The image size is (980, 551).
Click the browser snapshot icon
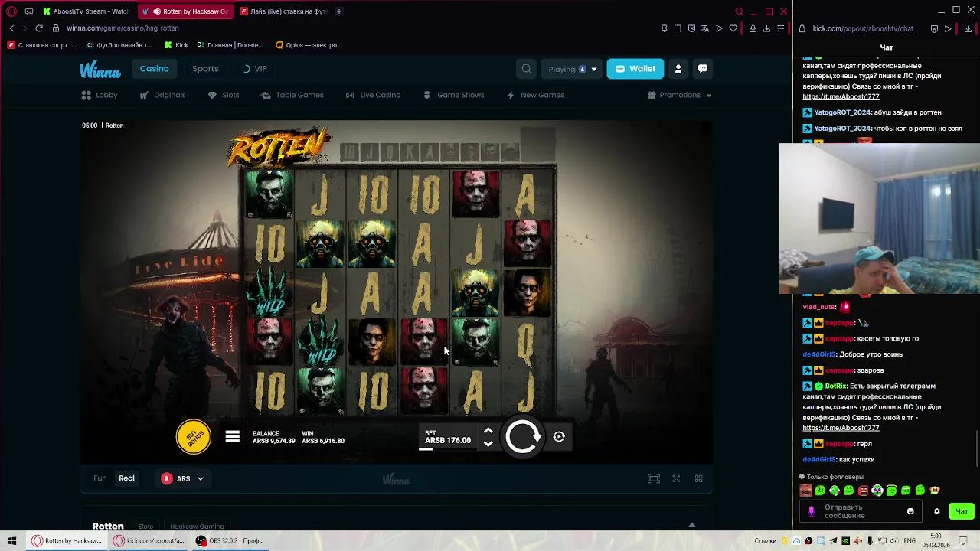click(678, 28)
